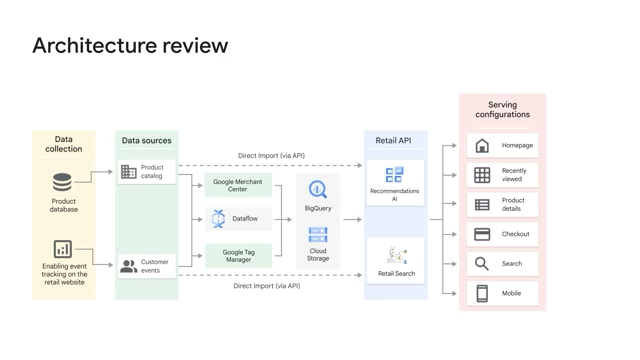Click the Data sources heading
The height and width of the screenshot is (360, 640).
point(147,140)
